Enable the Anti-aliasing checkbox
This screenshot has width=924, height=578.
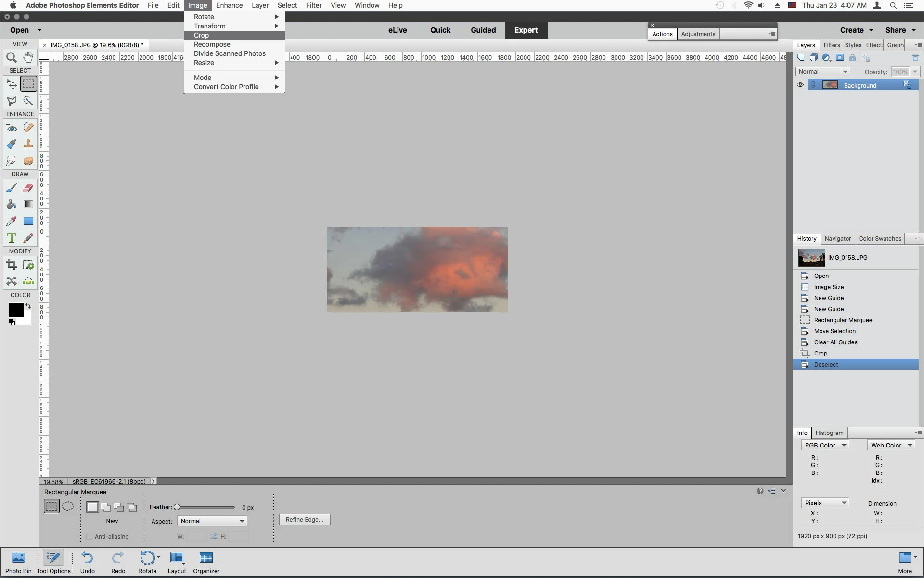pos(89,537)
